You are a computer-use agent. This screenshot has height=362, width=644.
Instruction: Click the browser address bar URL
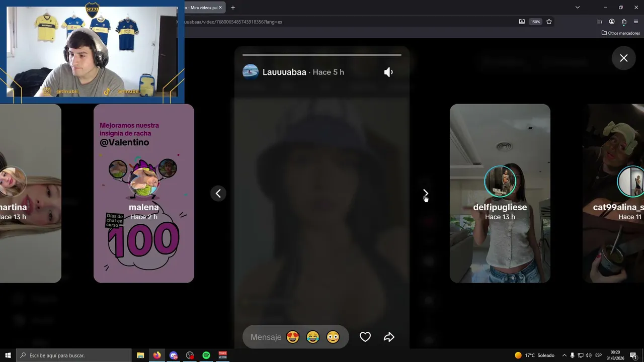233,22
